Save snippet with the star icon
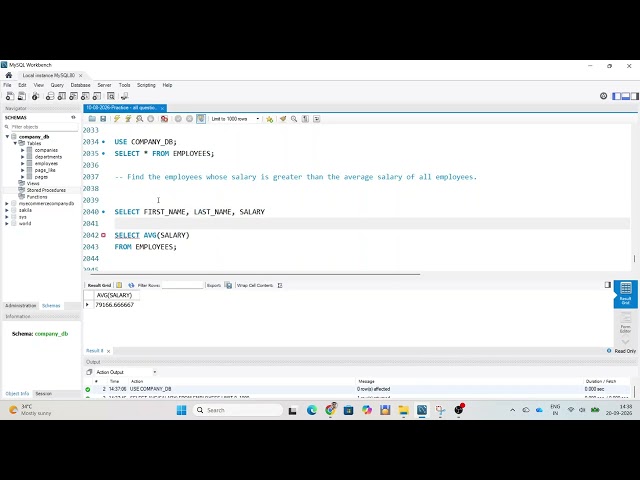This screenshot has width=640, height=480. (x=269, y=119)
